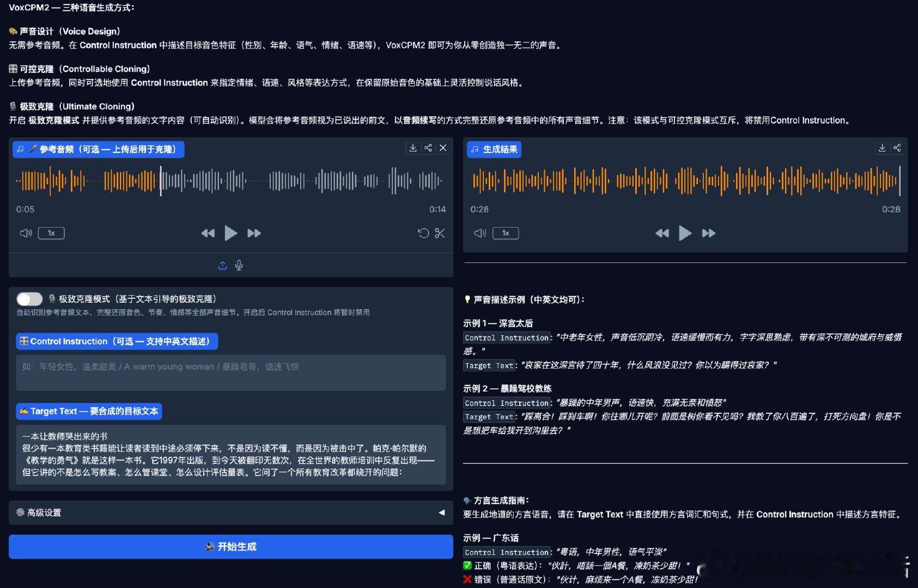
Task: Fast-forward the reference audio
Action: [254, 233]
